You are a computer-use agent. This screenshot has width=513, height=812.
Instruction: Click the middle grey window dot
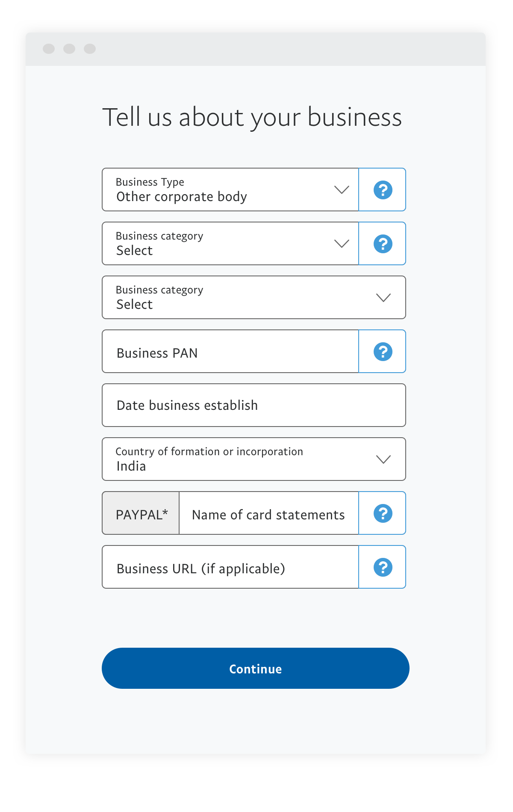point(69,49)
